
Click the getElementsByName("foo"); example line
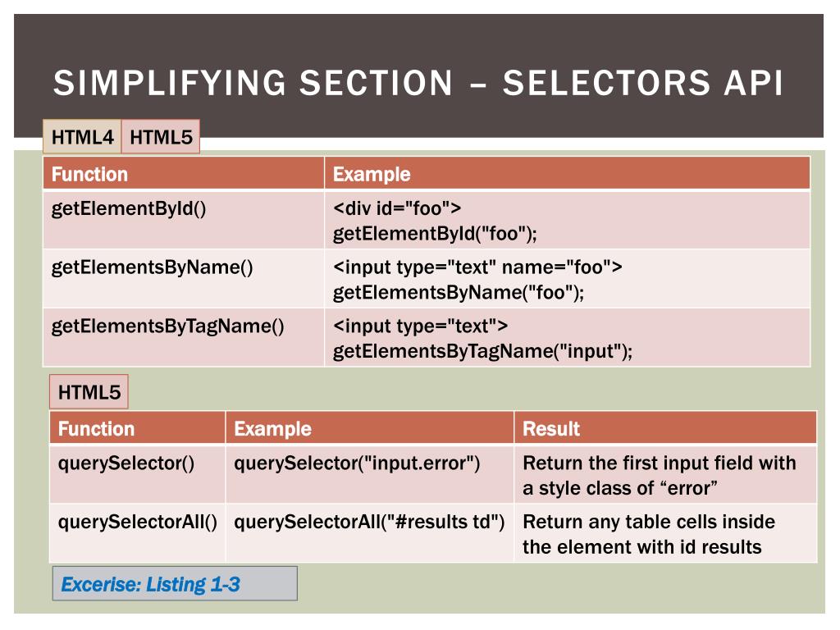tap(458, 293)
